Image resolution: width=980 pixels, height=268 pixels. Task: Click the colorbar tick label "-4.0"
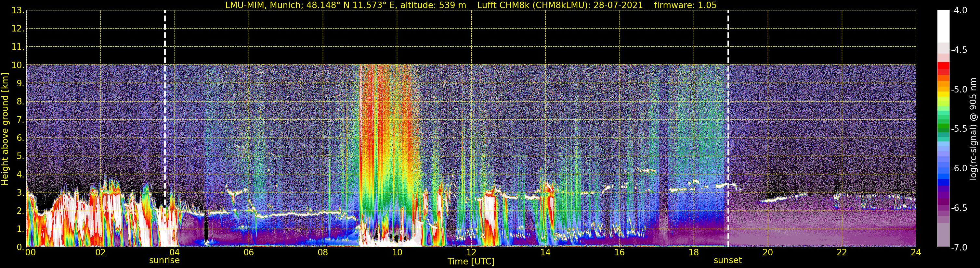(959, 10)
